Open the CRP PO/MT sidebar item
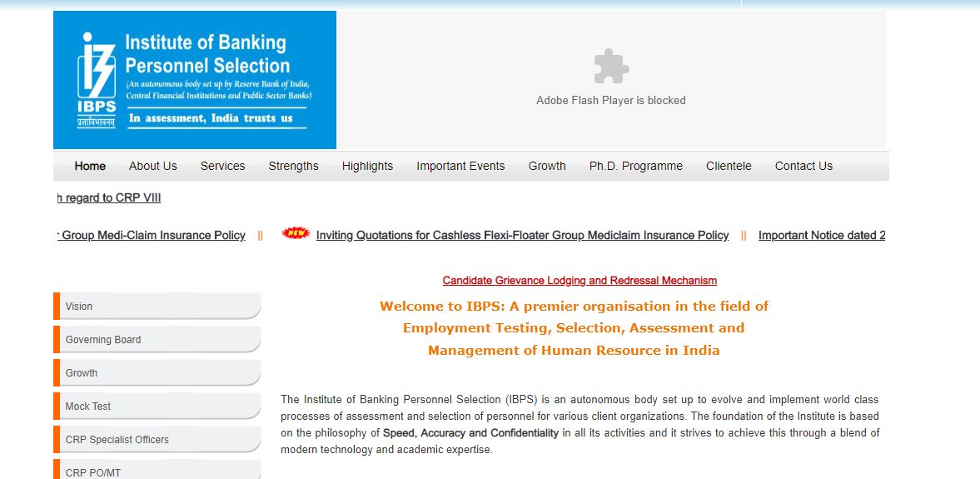This screenshot has height=479, width=980. coord(157,470)
